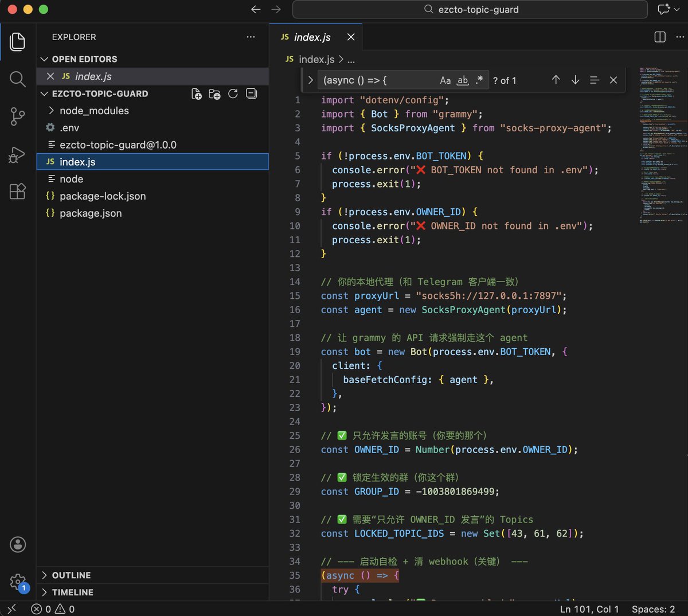Select the index.js editor tab
The width and height of the screenshot is (688, 616).
click(312, 37)
